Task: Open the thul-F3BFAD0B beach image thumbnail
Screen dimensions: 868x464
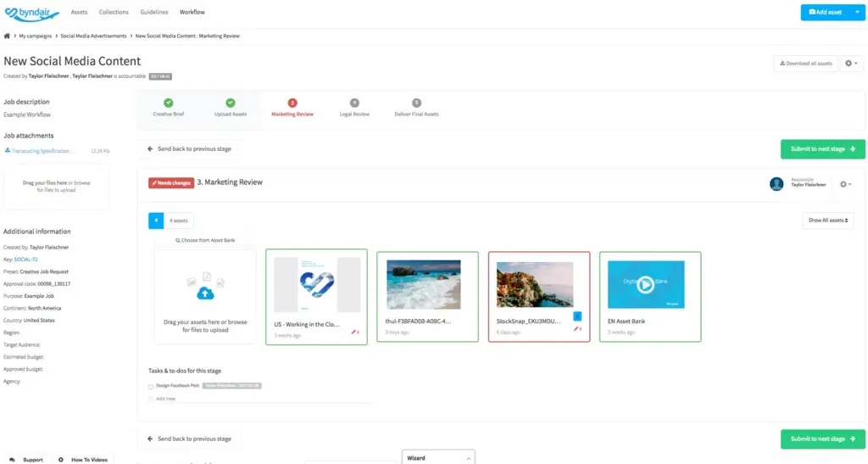Action: (424, 285)
